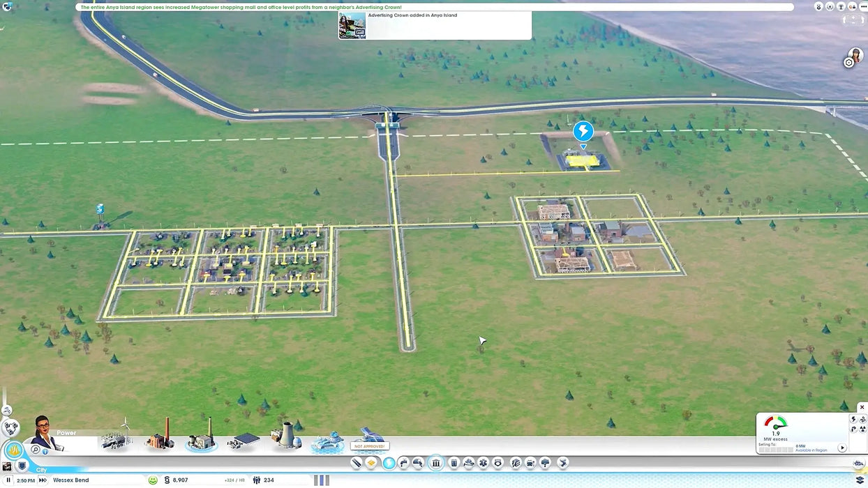Pause the game simulation

(x=8, y=480)
